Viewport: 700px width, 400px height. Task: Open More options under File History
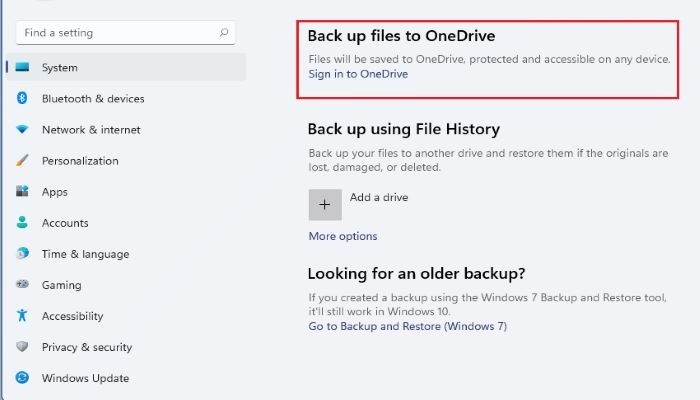[343, 237]
